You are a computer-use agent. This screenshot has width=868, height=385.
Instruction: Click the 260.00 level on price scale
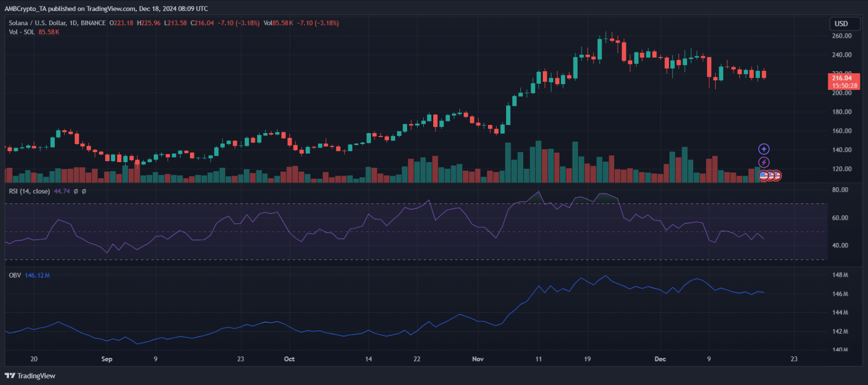841,36
